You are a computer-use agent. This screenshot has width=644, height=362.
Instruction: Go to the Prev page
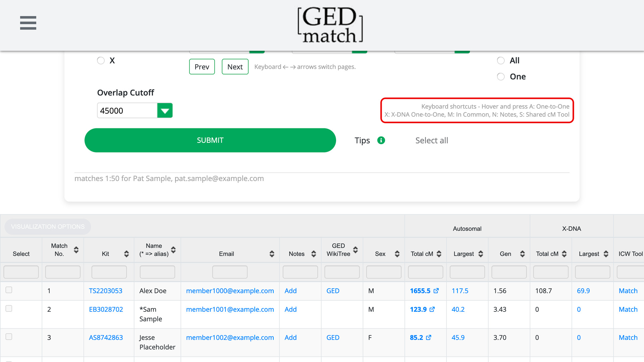point(202,67)
